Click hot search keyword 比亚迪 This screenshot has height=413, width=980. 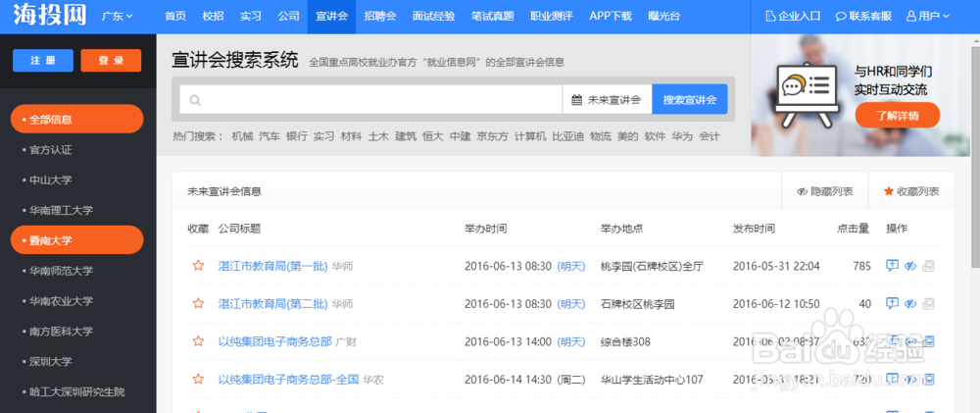568,135
